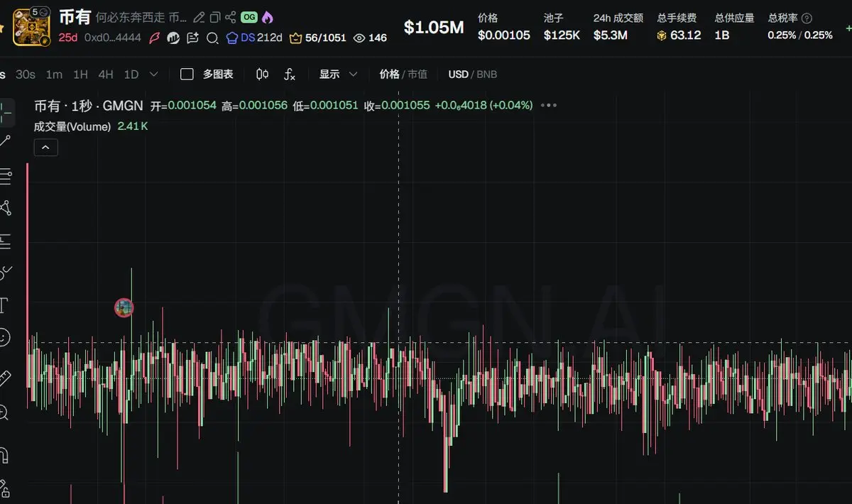852x504 pixels.
Task: Select the trend line drawing tool
Action: click(6, 142)
